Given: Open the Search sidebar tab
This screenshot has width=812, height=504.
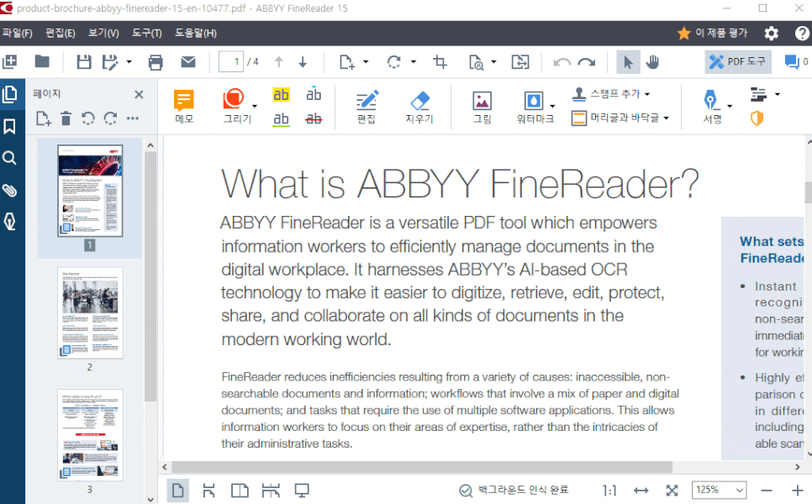Looking at the screenshot, I should coord(10,158).
